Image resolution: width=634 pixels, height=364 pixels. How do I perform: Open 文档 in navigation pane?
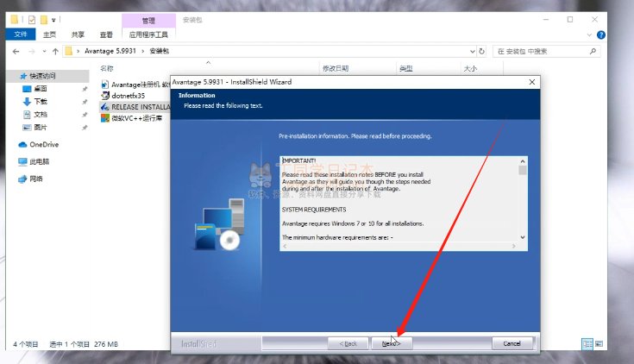click(x=40, y=115)
